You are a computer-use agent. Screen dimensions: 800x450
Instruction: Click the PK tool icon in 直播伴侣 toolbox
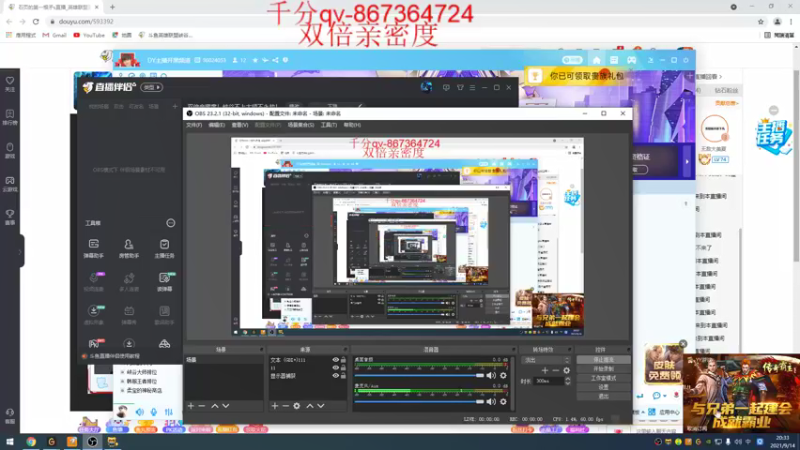click(94, 343)
